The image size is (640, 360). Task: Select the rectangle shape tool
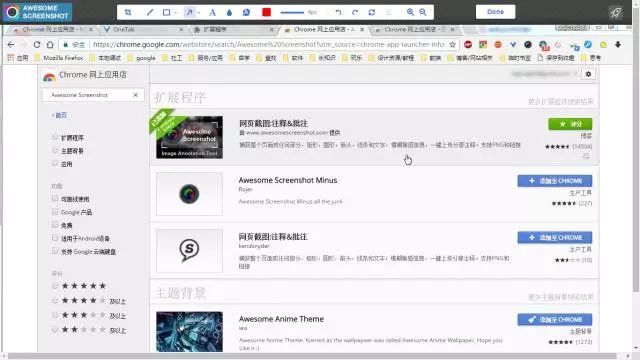(x=166, y=12)
